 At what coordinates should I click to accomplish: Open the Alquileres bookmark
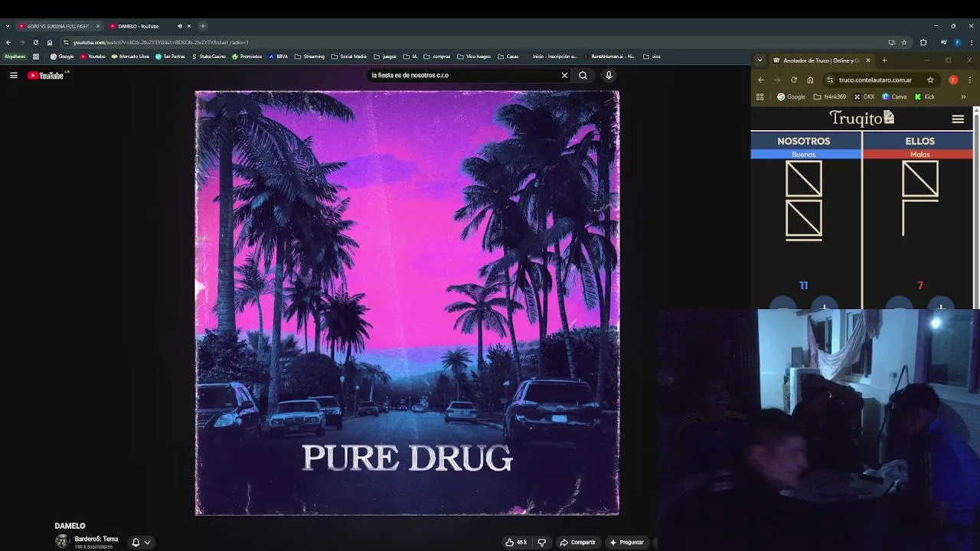click(15, 56)
